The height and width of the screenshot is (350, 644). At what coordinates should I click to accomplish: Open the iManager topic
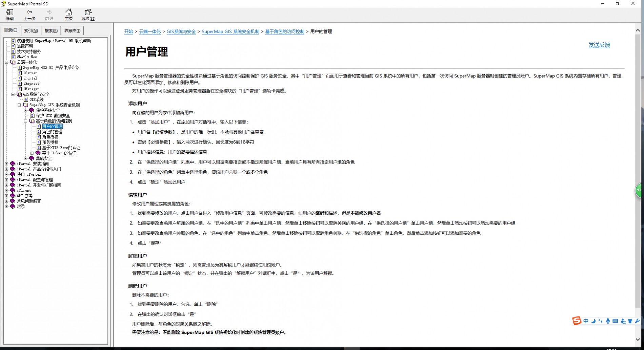point(31,89)
